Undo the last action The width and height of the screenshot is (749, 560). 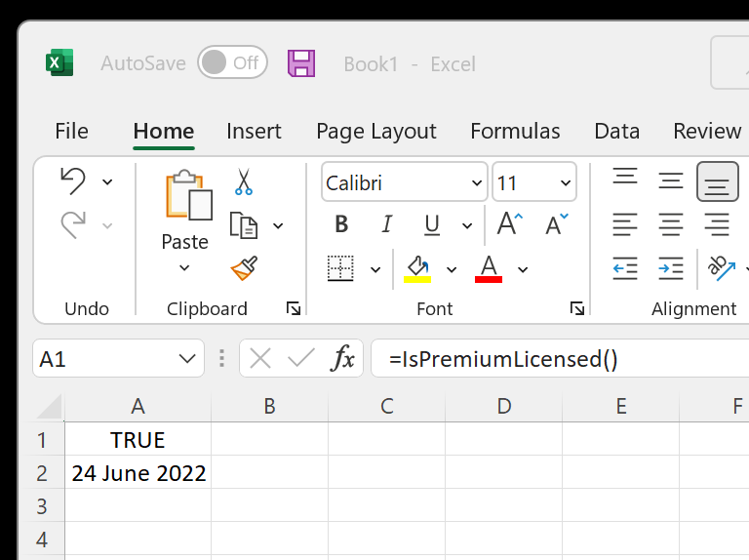coord(73,181)
